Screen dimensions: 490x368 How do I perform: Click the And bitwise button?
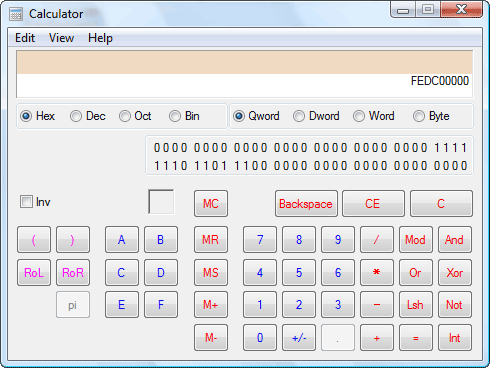pyautogui.click(x=455, y=240)
